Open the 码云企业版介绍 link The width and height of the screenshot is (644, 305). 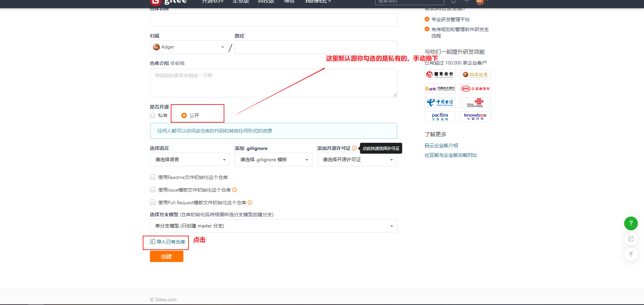coord(441,145)
